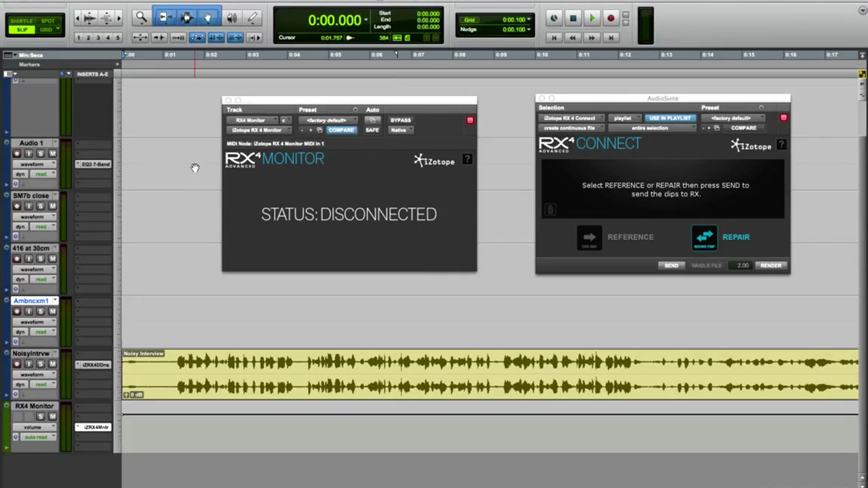Click BYPASS in RX4 Monitor window
Image resolution: width=868 pixels, height=488 pixels.
point(401,120)
